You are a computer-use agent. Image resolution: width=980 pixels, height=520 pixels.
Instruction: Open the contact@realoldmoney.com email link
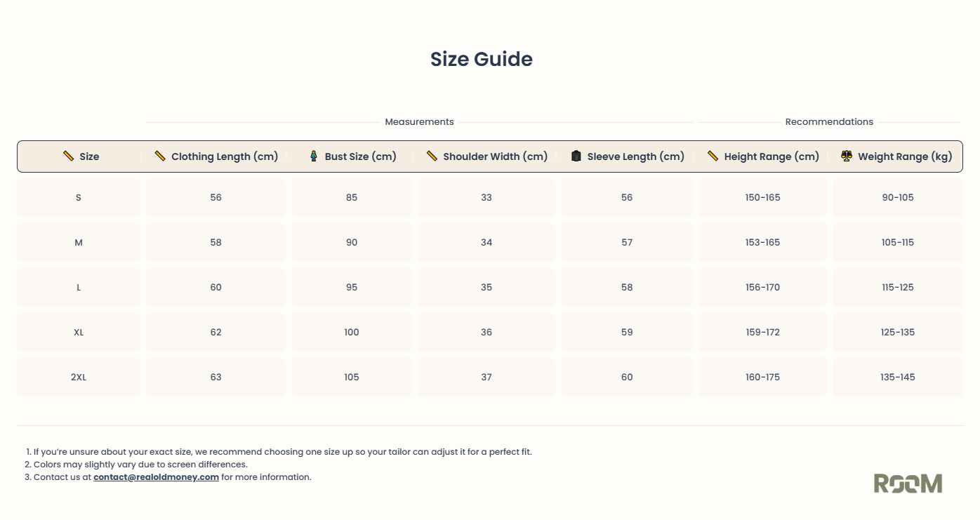click(156, 477)
